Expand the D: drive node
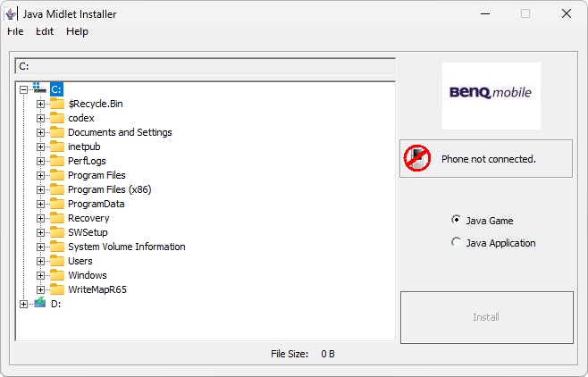 [x=23, y=304]
